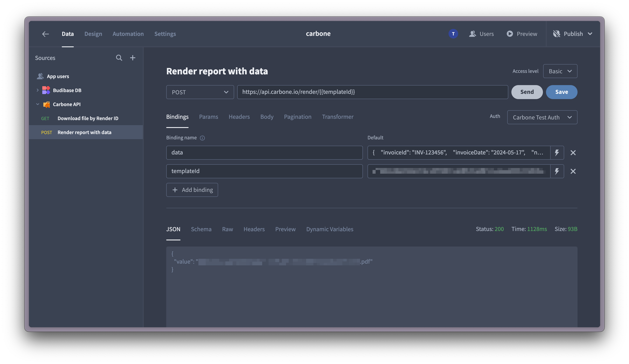Open the Basic access level dropdown
This screenshot has width=629, height=364.
pos(560,71)
